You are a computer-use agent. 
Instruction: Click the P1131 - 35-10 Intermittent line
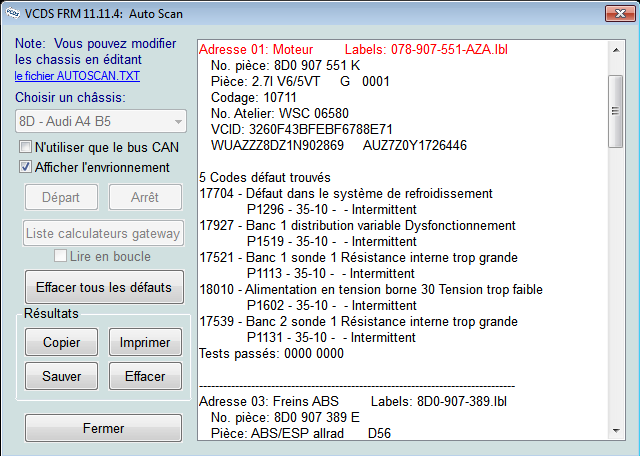pyautogui.click(x=331, y=337)
